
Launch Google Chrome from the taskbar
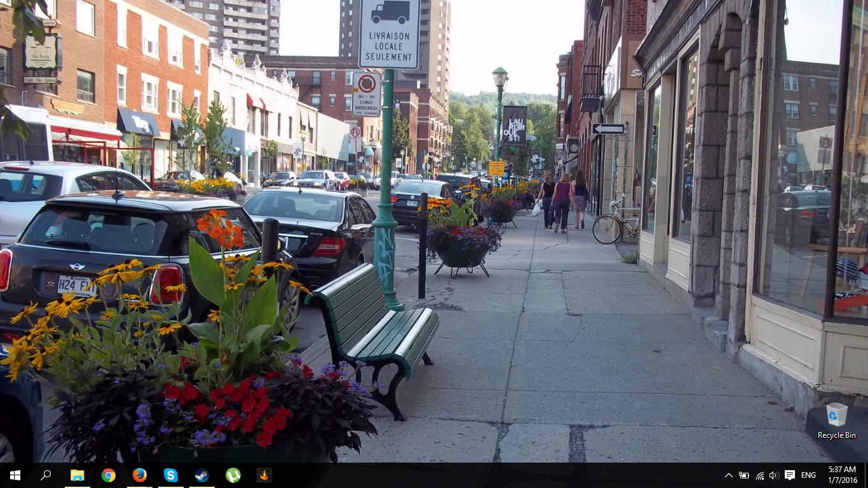[x=108, y=475]
